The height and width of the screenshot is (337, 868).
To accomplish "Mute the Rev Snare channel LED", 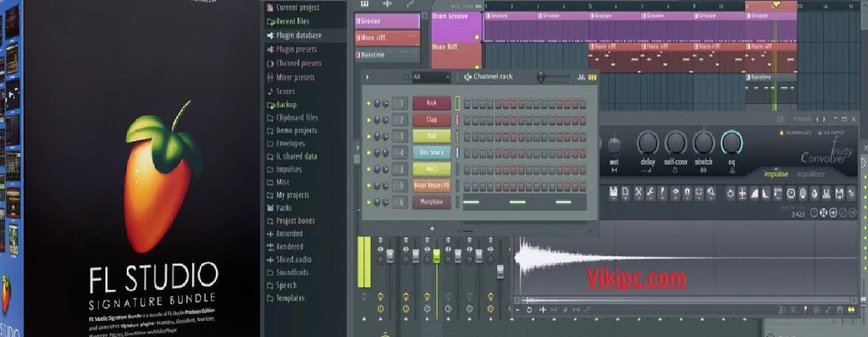I will point(368,152).
